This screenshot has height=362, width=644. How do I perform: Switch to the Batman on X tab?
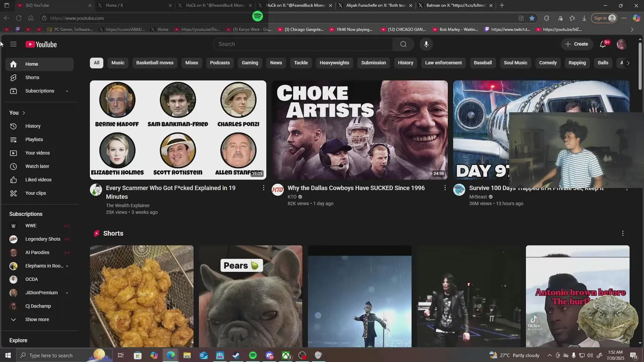(x=455, y=6)
